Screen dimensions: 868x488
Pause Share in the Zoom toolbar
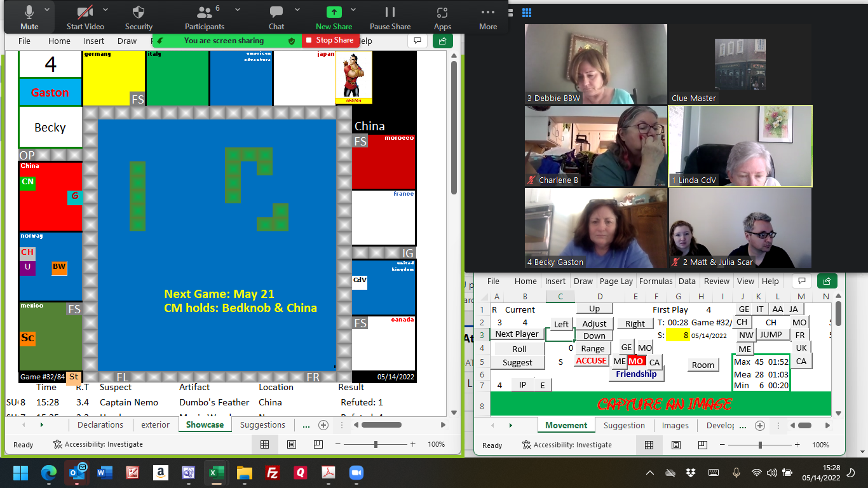pos(390,18)
